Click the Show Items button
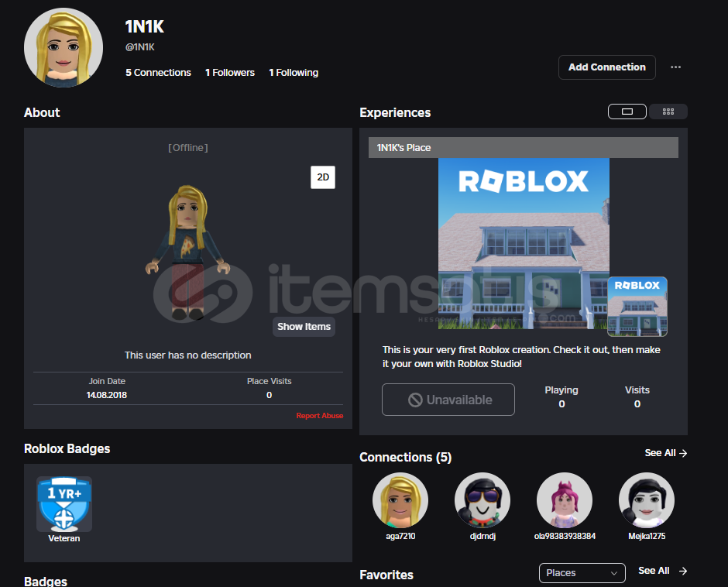 tap(304, 327)
